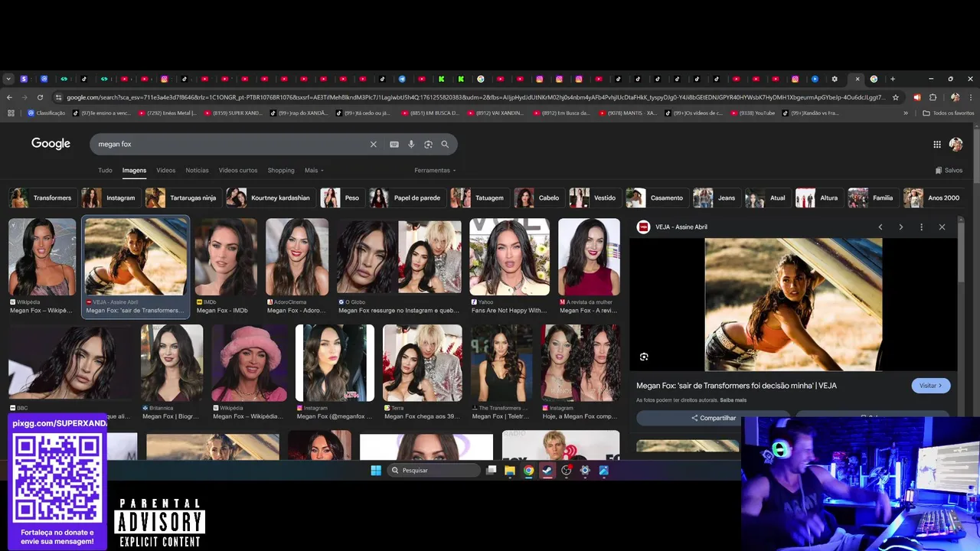Open the Todos os favoritos folder

click(x=949, y=113)
